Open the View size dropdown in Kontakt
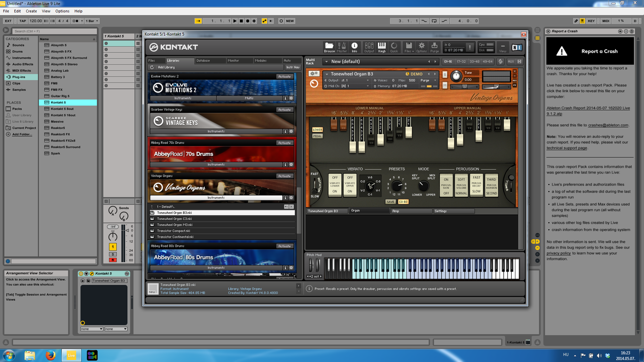644x362 pixels. click(502, 48)
